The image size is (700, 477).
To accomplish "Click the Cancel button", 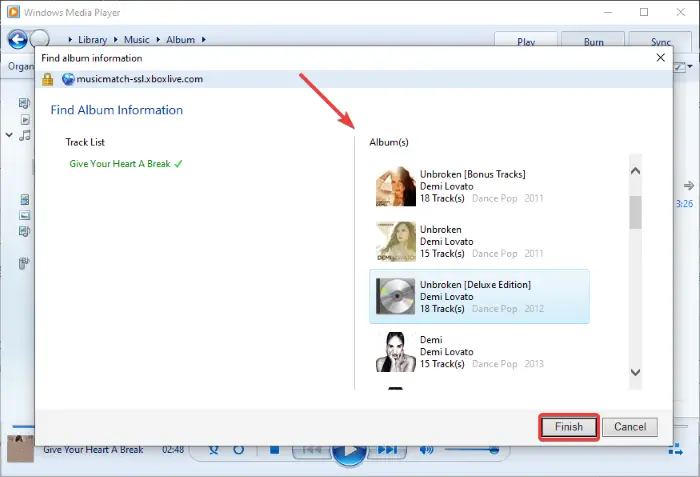I will tap(630, 427).
